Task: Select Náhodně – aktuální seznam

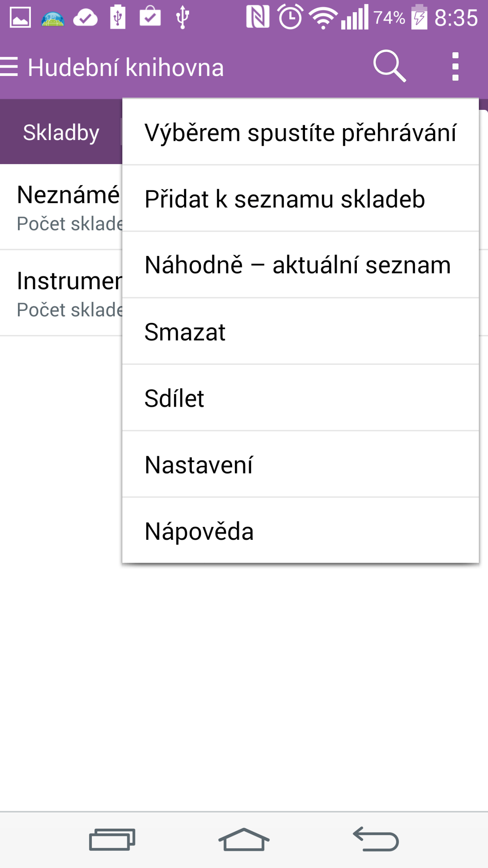Action: pos(300,265)
